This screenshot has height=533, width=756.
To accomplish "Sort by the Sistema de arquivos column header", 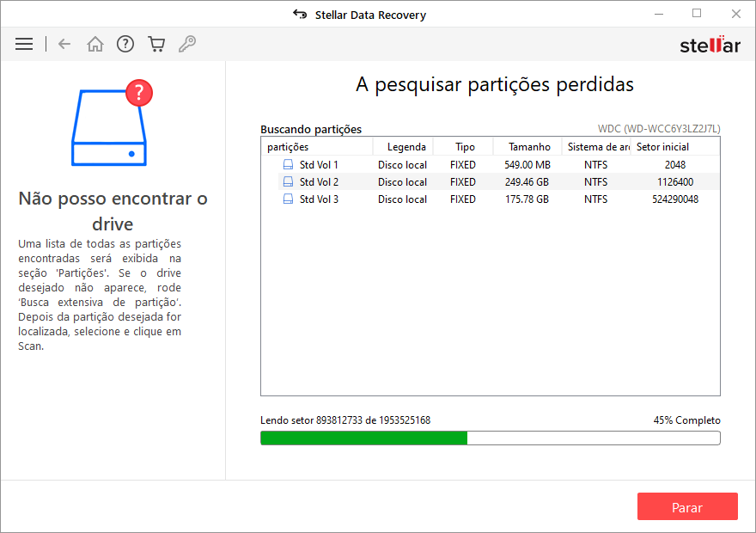I will point(596,147).
